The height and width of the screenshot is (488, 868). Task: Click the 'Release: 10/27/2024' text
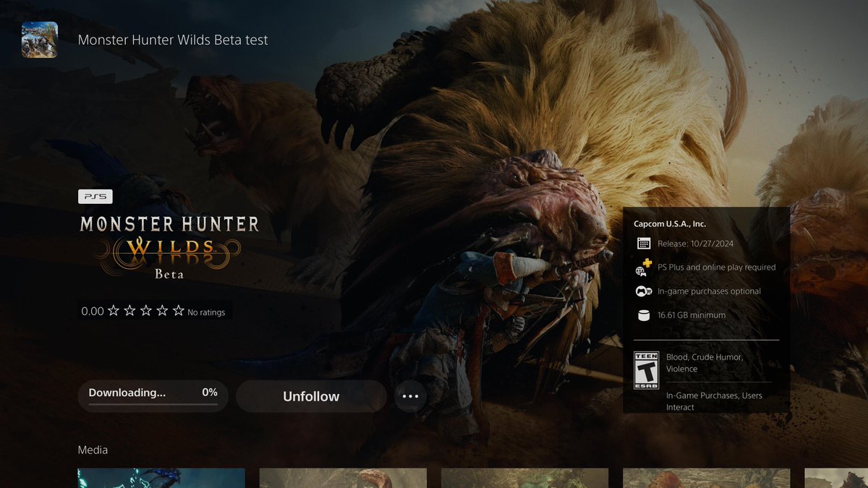pyautogui.click(x=697, y=244)
